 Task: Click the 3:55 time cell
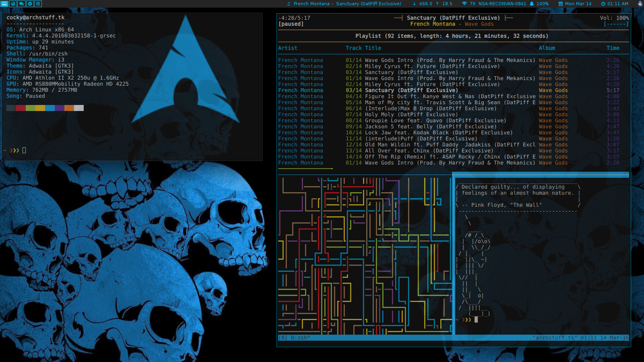coord(613,157)
